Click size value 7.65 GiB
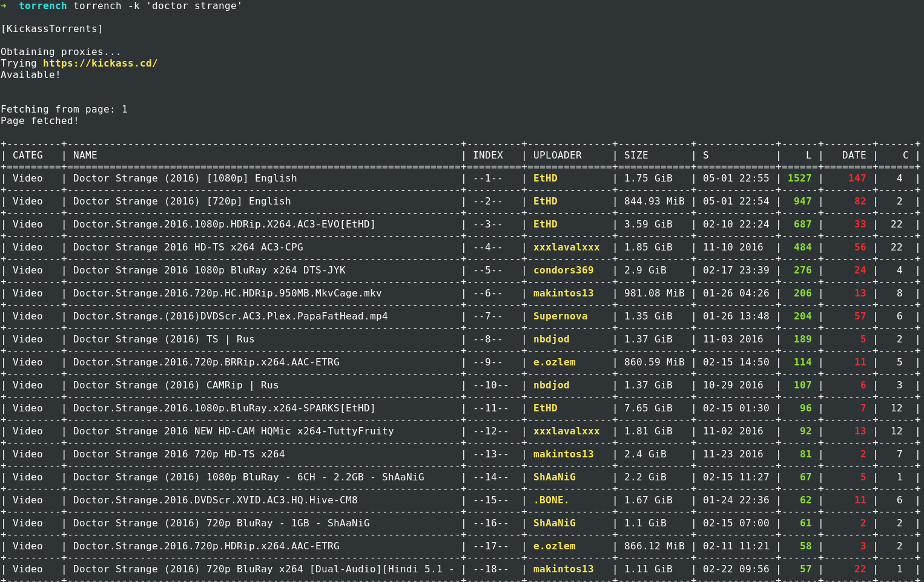Image resolution: width=924 pixels, height=582 pixels. pos(648,408)
